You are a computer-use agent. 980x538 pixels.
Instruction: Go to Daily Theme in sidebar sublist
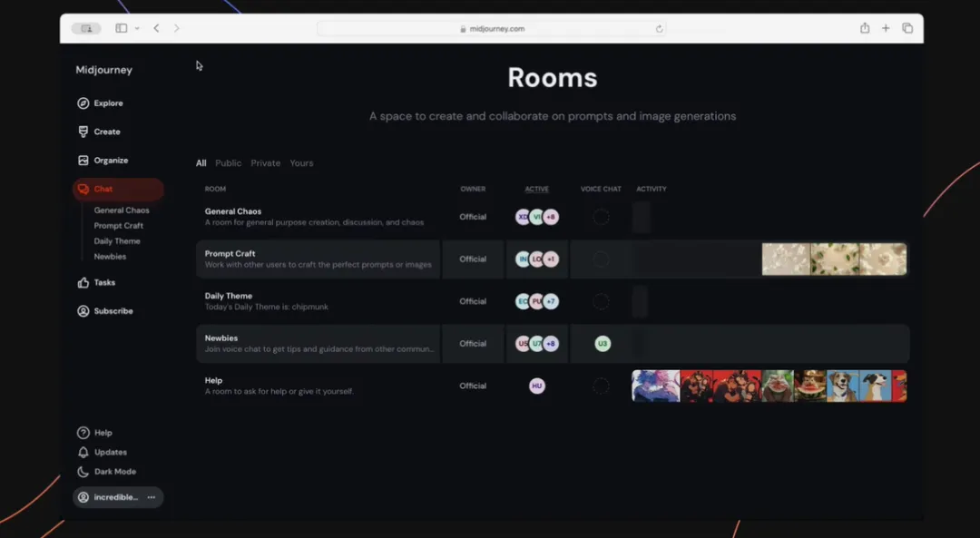[x=117, y=241]
